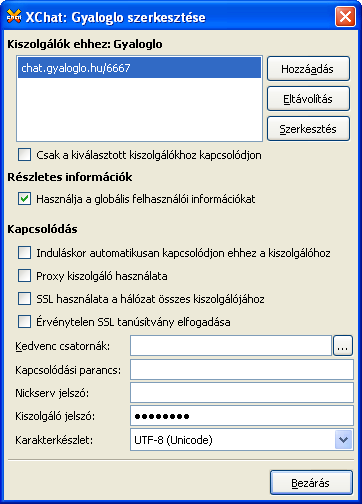Check 'Érvénytelen SSL tanúsítvány elfogadása'
This screenshot has height=504, width=362.
click(25, 322)
